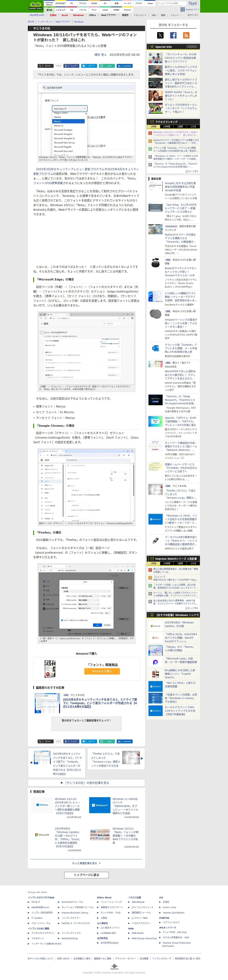Open the Windows 11 blue logo thumbnail
228x980 pixels.
pyautogui.click(x=100, y=805)
